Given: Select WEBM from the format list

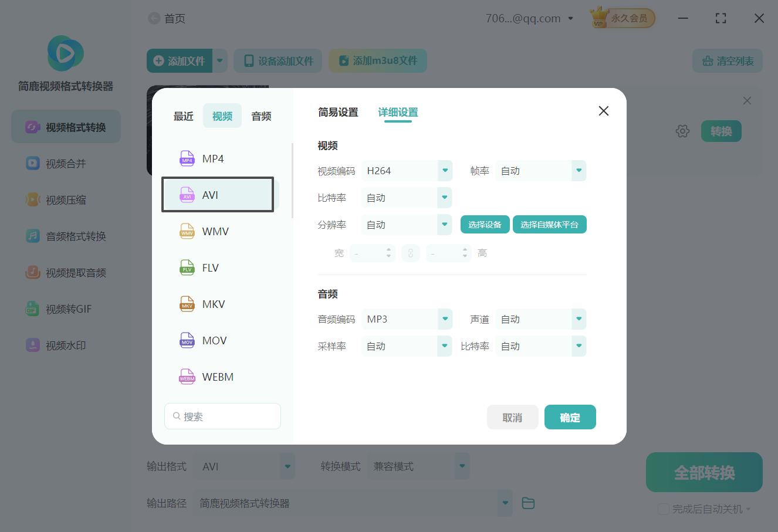Looking at the screenshot, I should pyautogui.click(x=218, y=376).
